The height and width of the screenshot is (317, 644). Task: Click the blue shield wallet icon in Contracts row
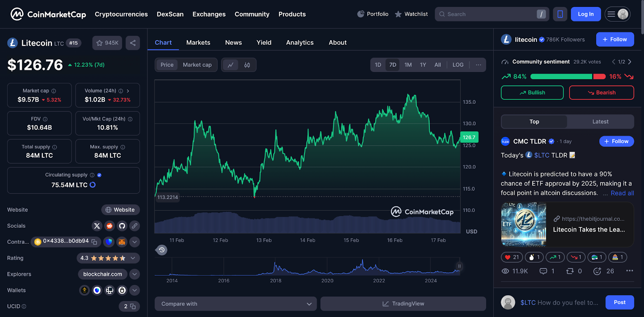(x=109, y=242)
